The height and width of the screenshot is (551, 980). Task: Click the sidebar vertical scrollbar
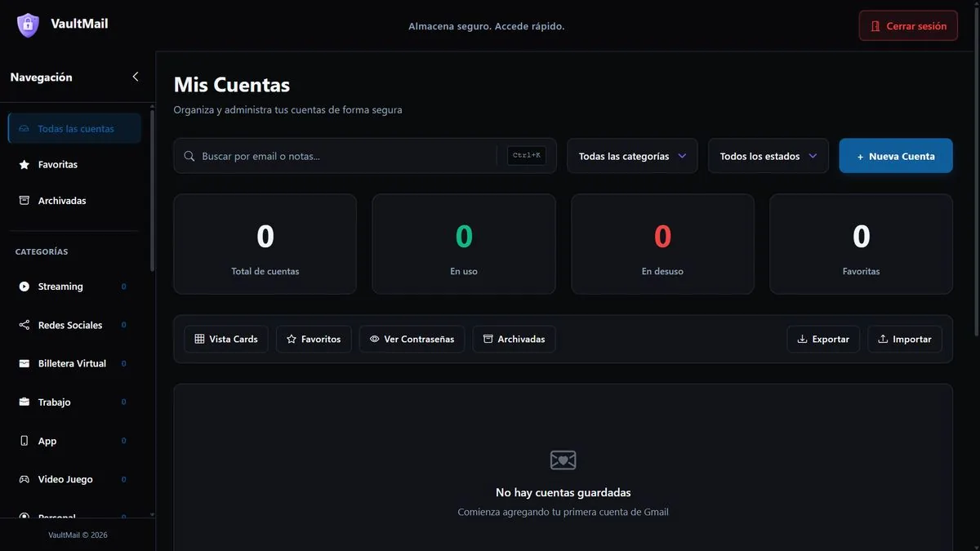tap(152, 189)
